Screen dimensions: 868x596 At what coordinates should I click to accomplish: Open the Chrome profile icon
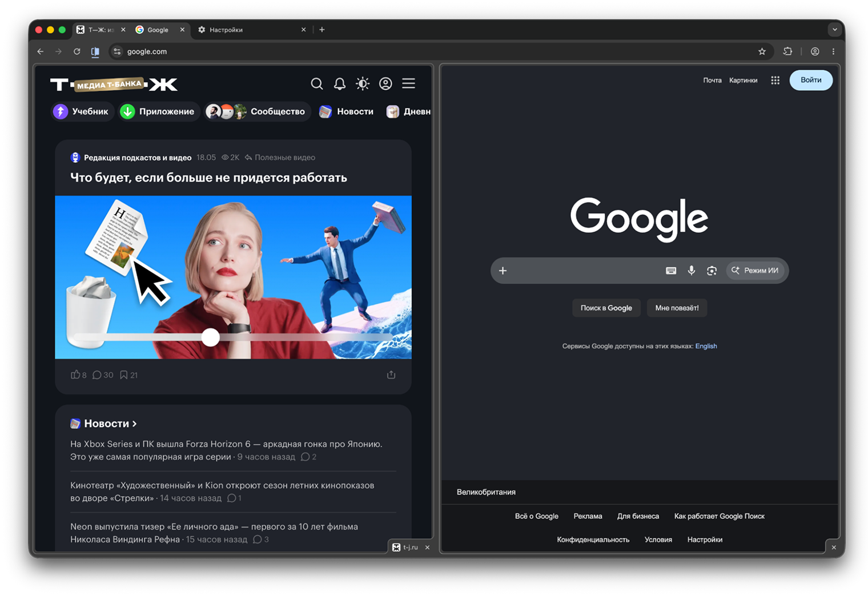pos(815,51)
